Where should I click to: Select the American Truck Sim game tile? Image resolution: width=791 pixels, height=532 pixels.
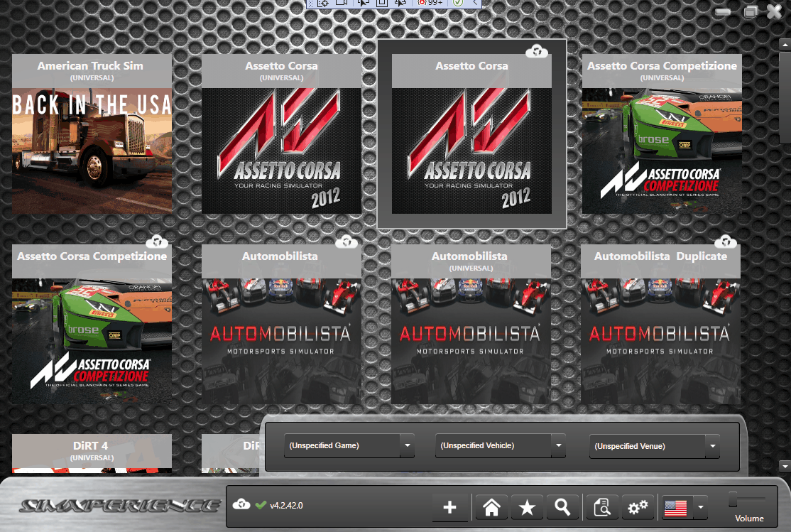92,134
